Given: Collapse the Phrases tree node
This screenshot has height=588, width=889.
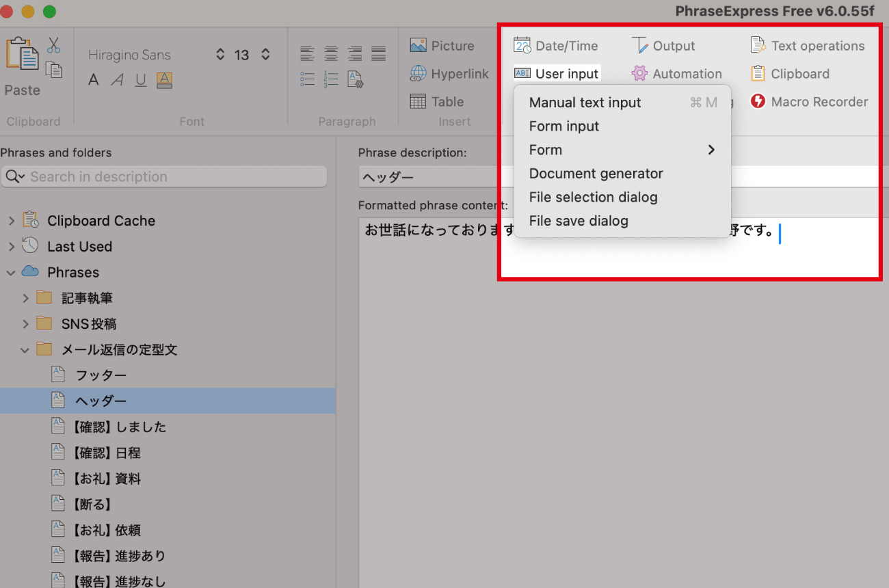Looking at the screenshot, I should (x=11, y=272).
